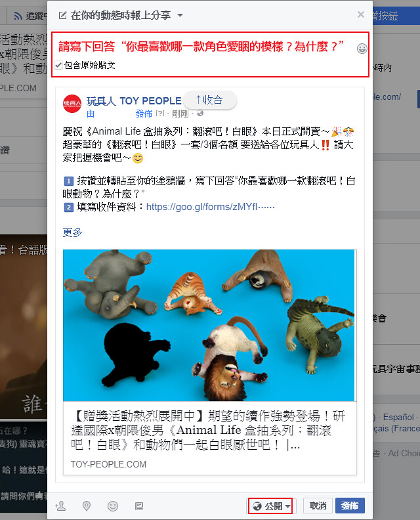
Task: Click the check-in location pin icon
Action: pos(87,506)
